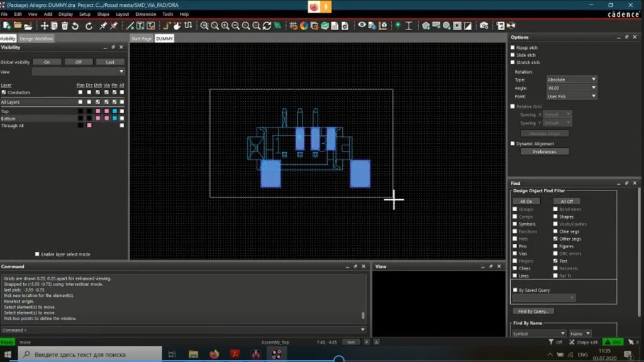The width and height of the screenshot is (644, 362).
Task: Click the Undo toolbar icon
Action: click(75, 26)
